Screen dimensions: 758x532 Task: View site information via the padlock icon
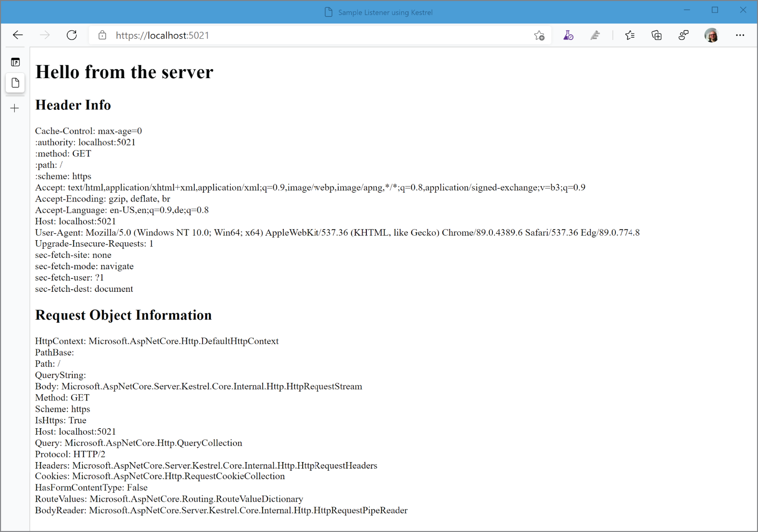coord(103,35)
